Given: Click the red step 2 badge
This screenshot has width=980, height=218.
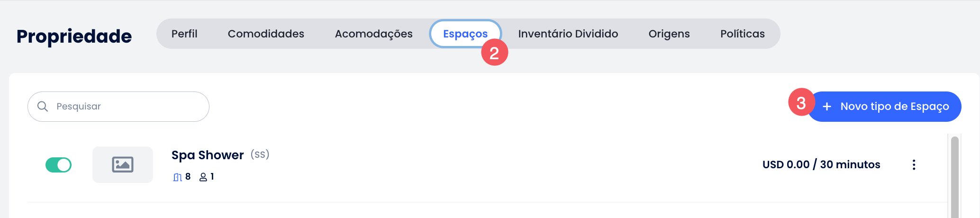Looking at the screenshot, I should click(x=494, y=53).
